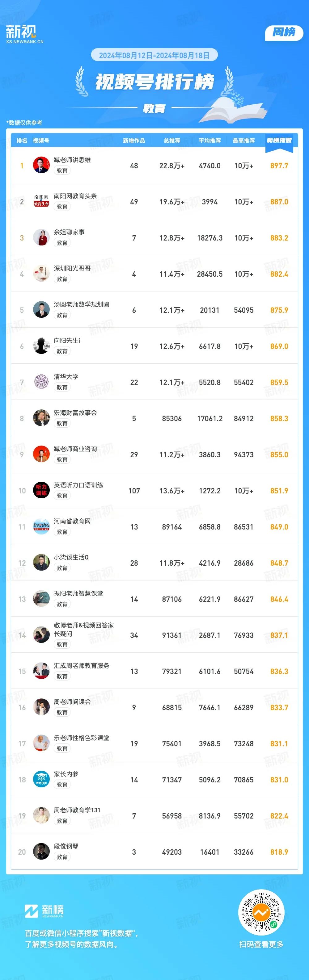Click the 家长内参 owl logo avatar
309x980 pixels.
(x=41, y=780)
